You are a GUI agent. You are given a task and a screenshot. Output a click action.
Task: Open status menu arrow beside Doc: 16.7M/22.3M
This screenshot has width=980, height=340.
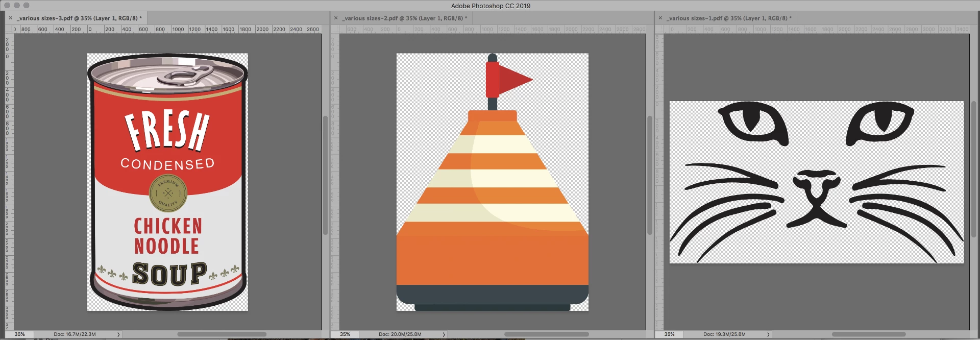coord(118,334)
